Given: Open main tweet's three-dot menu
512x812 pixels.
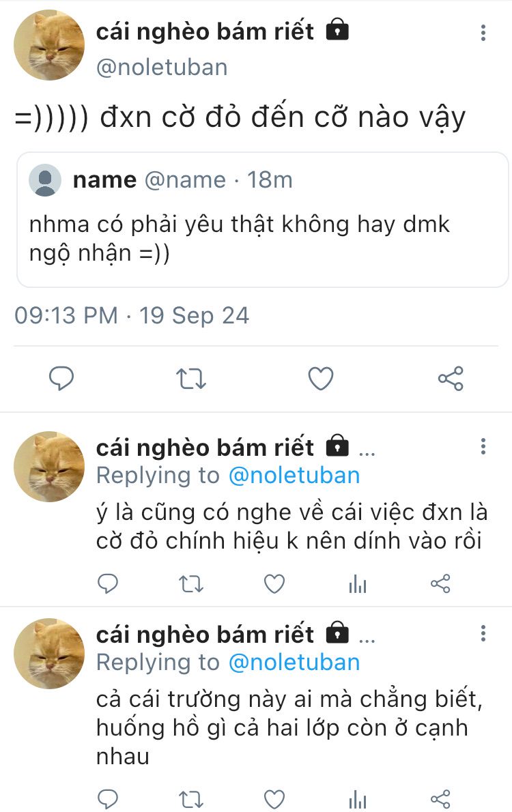Looking at the screenshot, I should (x=483, y=33).
